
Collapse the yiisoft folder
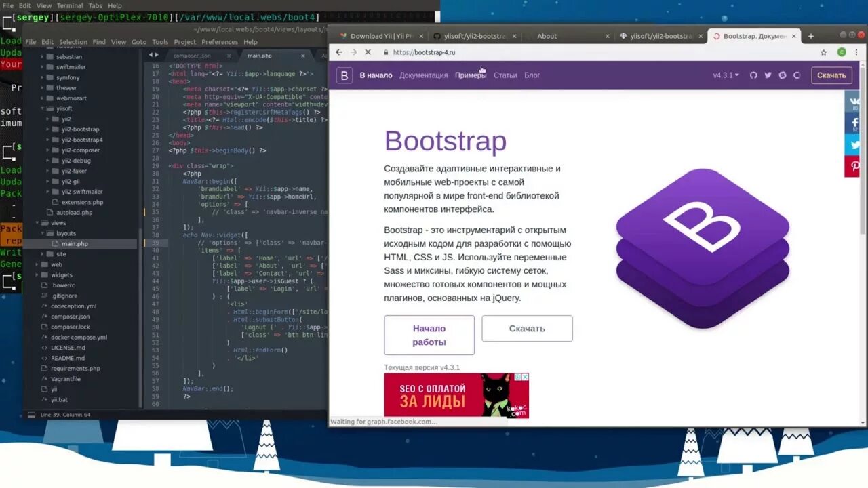tap(43, 108)
